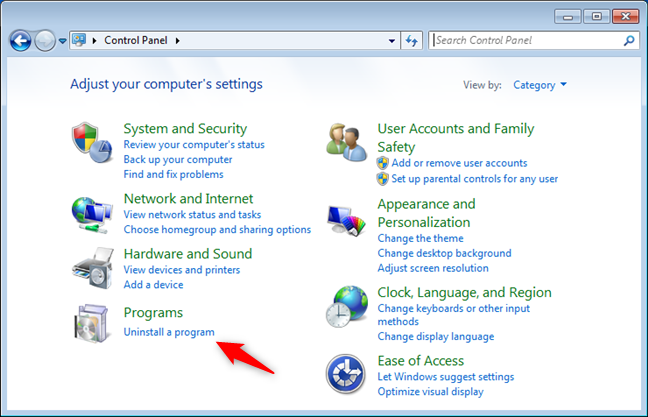Open System and Security category
Image resolution: width=648 pixels, height=417 pixels.
click(185, 129)
